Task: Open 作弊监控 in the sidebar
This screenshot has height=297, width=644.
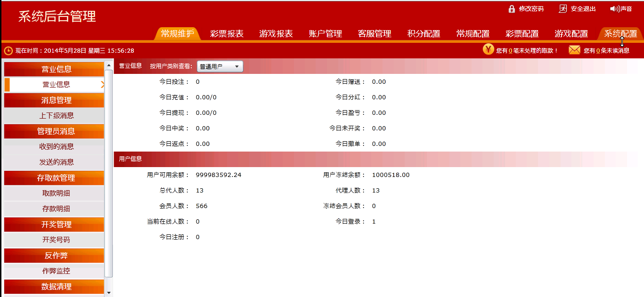Action: click(x=56, y=271)
